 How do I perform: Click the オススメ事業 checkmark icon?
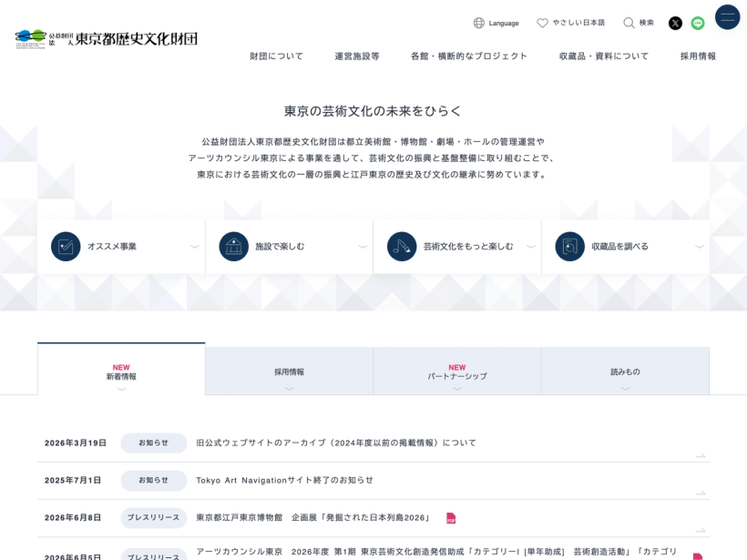(x=66, y=246)
